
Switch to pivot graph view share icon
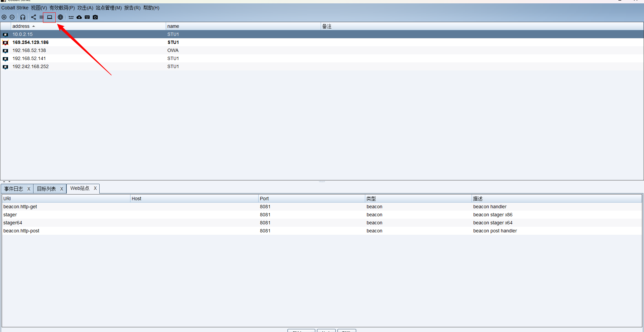click(x=34, y=17)
